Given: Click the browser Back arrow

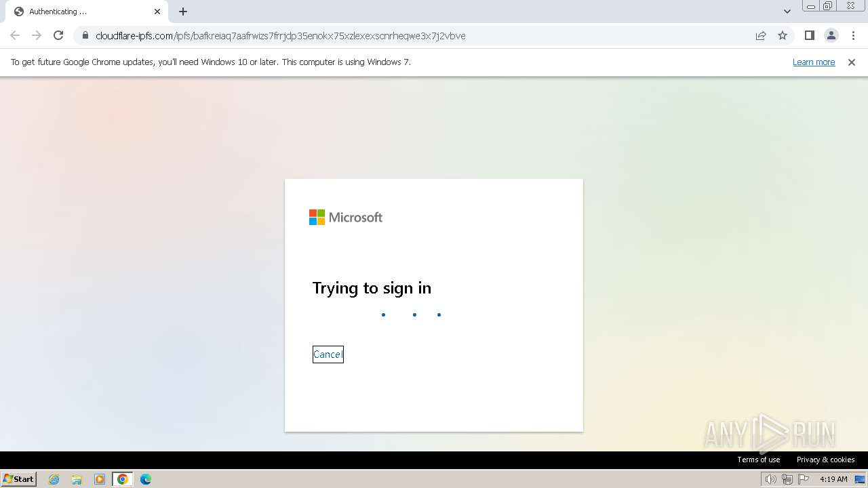Looking at the screenshot, I should (15, 35).
